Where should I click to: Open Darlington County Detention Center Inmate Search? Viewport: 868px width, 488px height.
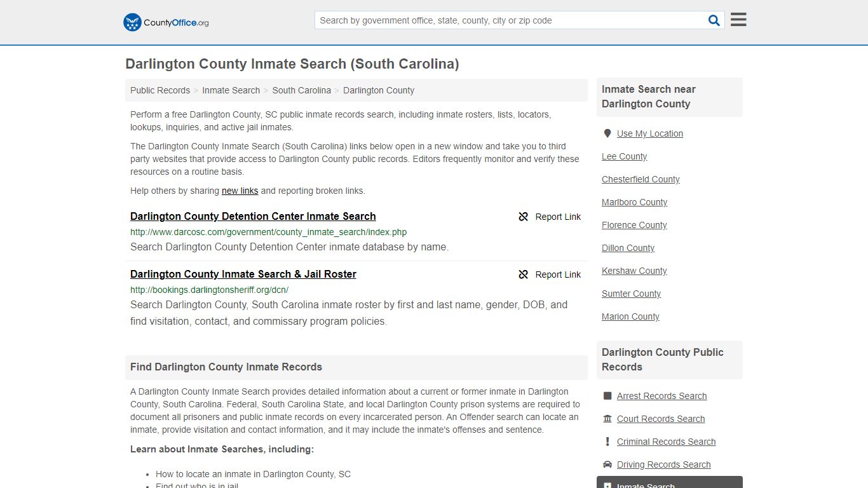[253, 216]
